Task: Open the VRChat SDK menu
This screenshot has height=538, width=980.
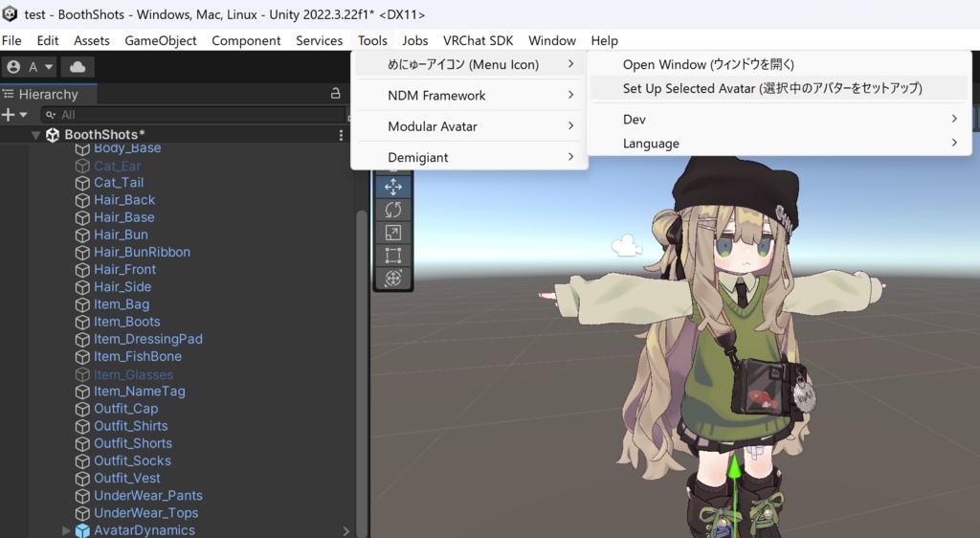Action: pos(479,40)
